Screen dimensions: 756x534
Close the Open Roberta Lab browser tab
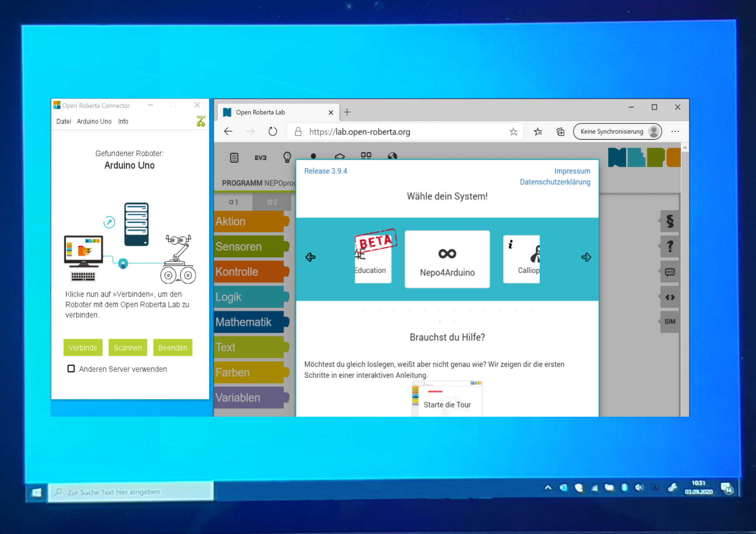tap(331, 112)
